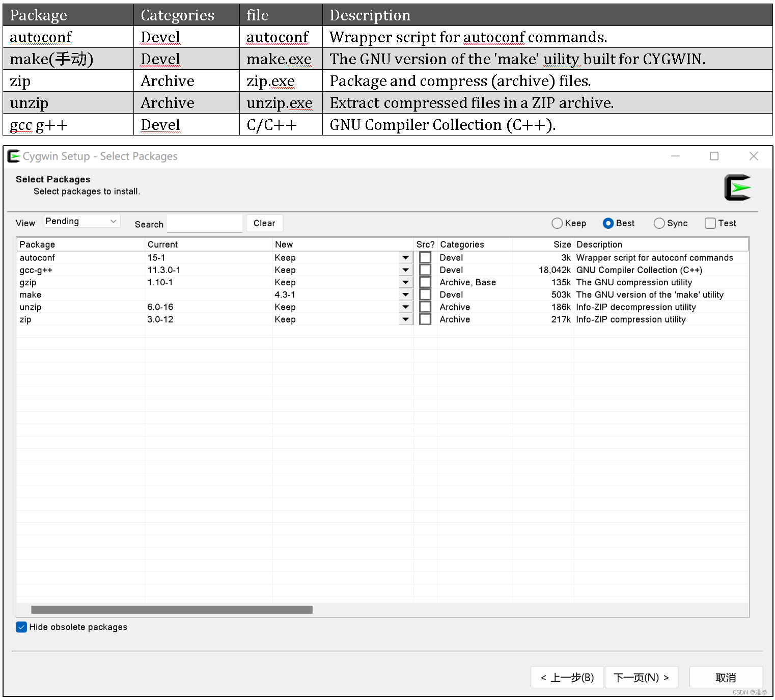Open the version dropdown for gcc-g++
The width and height of the screenshot is (775, 700).
click(x=406, y=270)
